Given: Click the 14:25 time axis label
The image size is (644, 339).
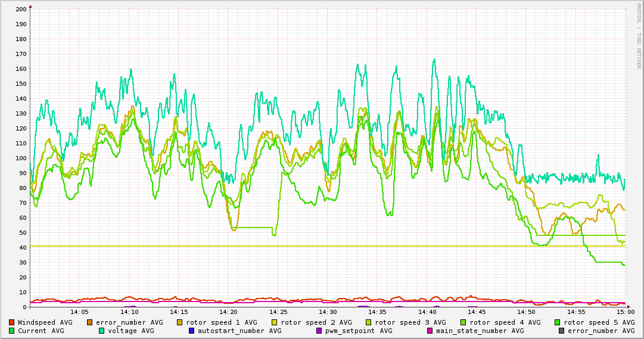Looking at the screenshot, I should (x=278, y=313).
